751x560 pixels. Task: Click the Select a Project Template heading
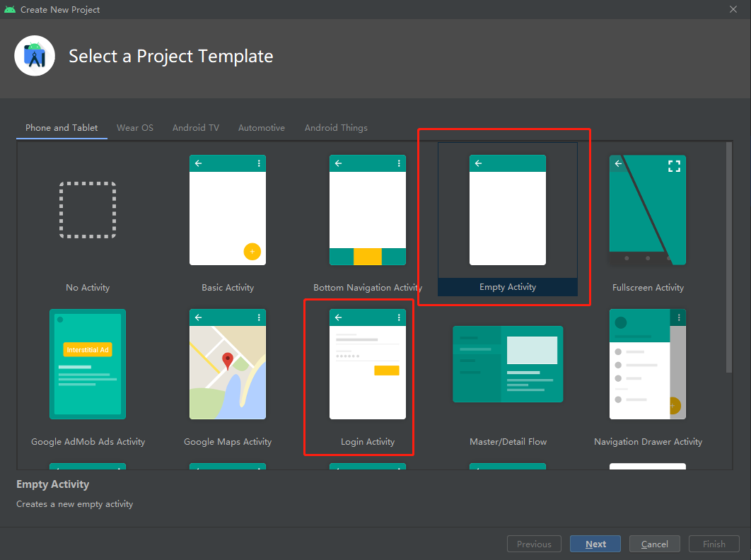click(171, 57)
